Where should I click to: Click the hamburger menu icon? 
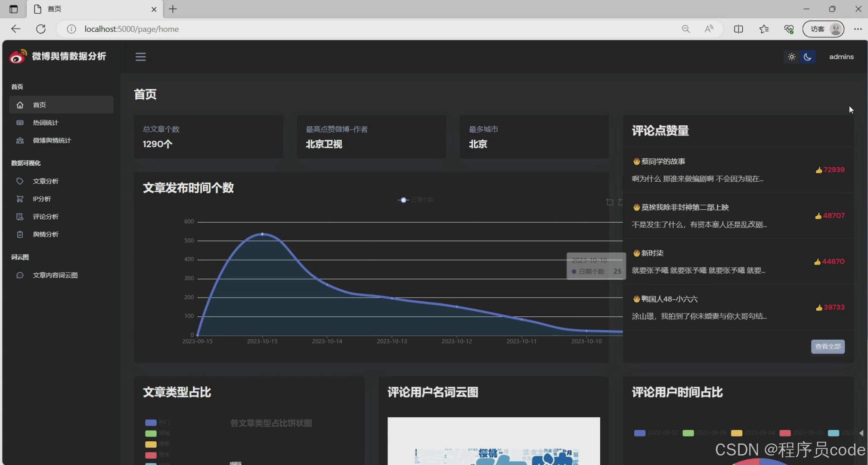click(x=140, y=57)
